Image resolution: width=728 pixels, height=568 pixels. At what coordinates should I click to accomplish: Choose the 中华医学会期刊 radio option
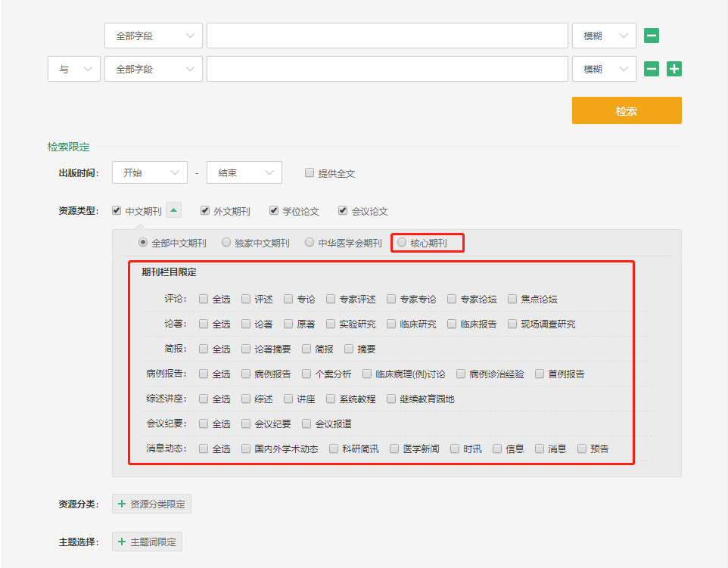310,243
